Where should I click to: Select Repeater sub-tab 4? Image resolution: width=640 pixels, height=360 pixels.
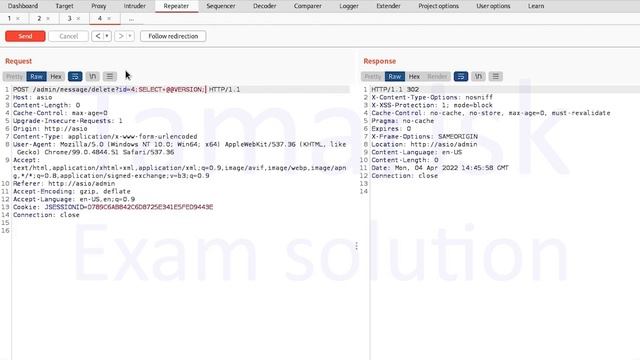100,18
